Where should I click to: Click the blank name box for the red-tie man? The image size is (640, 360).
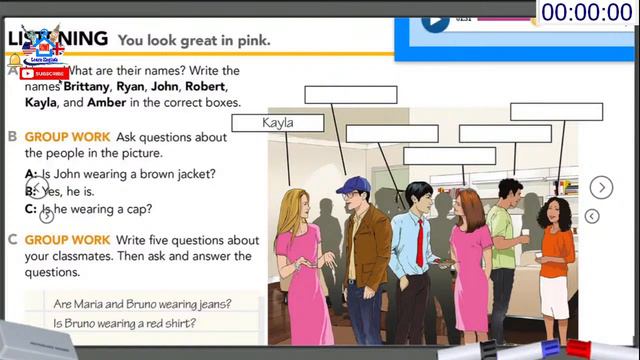tap(392, 134)
